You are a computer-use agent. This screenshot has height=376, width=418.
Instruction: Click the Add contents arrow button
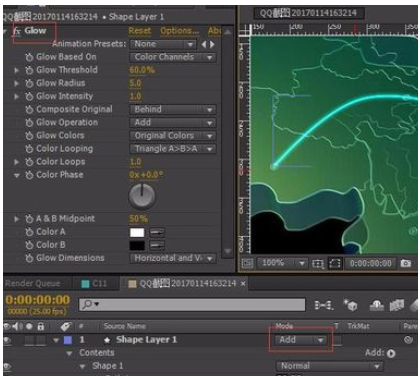(391, 353)
